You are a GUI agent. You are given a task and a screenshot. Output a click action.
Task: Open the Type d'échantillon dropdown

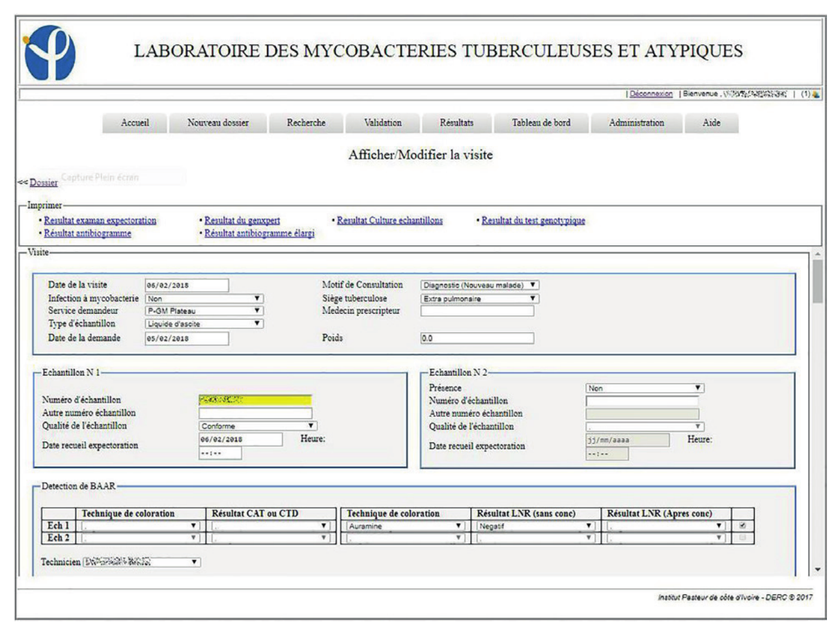point(204,324)
